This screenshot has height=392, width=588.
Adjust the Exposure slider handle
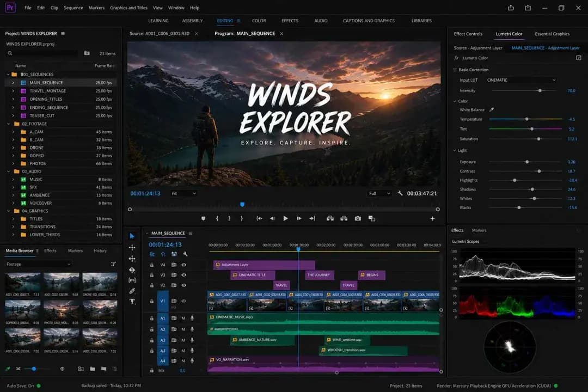[x=527, y=162]
